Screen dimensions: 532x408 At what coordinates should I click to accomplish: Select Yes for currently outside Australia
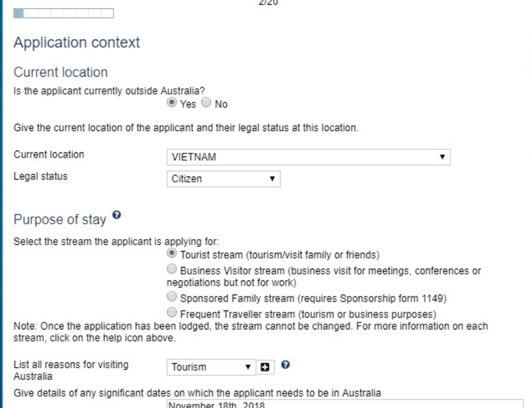tap(172, 103)
